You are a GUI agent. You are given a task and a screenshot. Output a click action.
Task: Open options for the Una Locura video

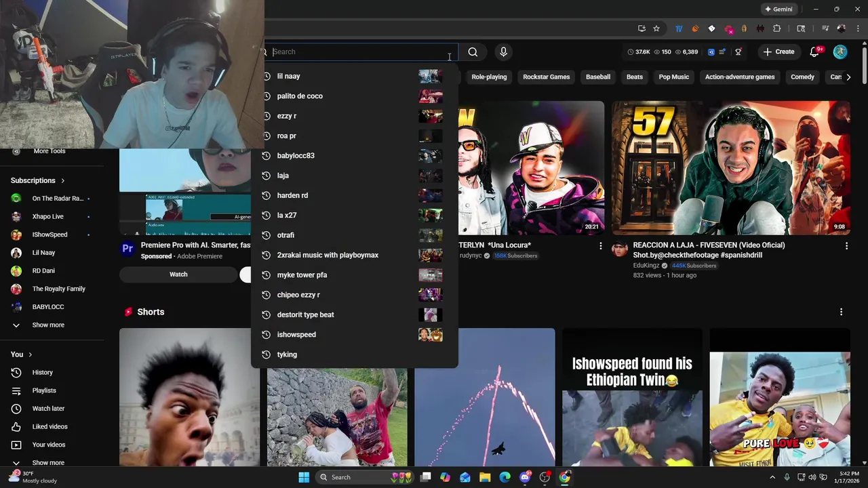click(x=600, y=246)
